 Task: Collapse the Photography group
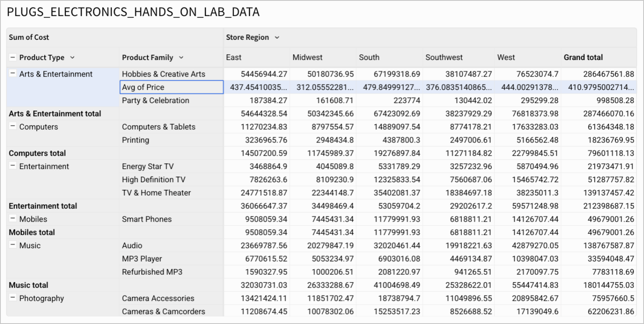click(x=13, y=298)
